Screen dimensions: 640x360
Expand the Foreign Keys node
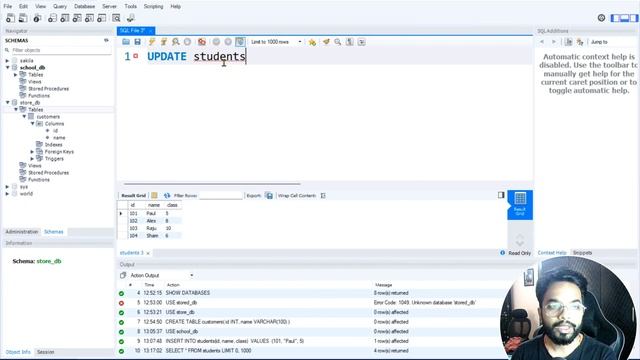tap(32, 152)
